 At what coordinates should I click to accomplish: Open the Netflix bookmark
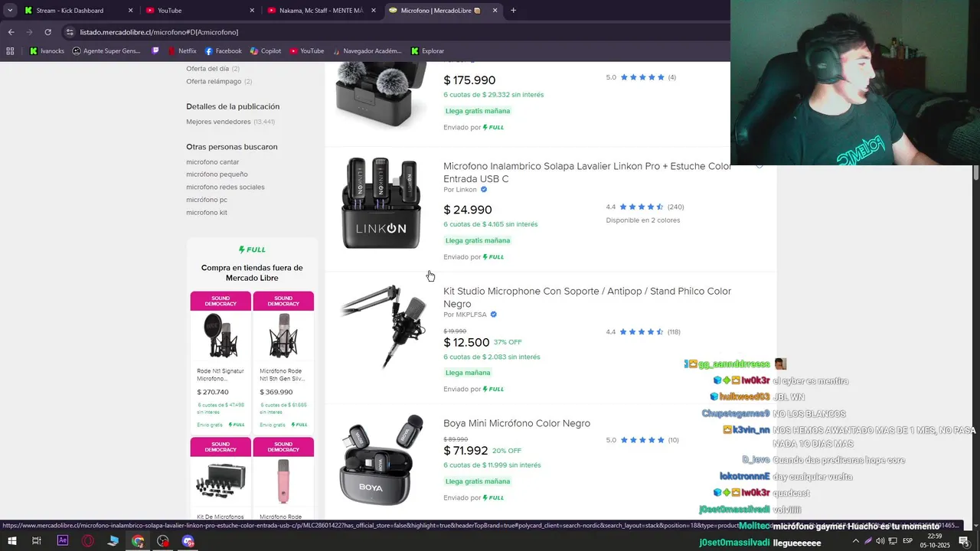[182, 51]
